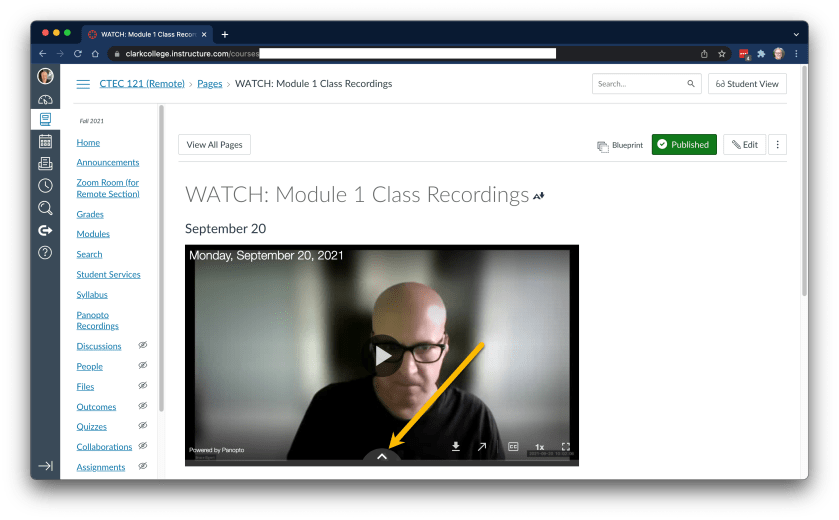Image resolution: width=839 pixels, height=520 pixels.
Task: Click the Edit page button
Action: (x=744, y=145)
